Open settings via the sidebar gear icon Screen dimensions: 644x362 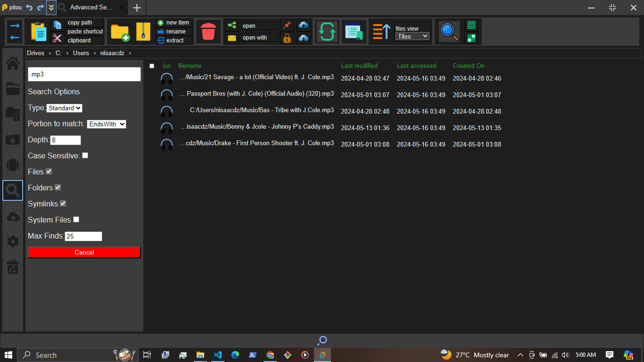coord(13,241)
